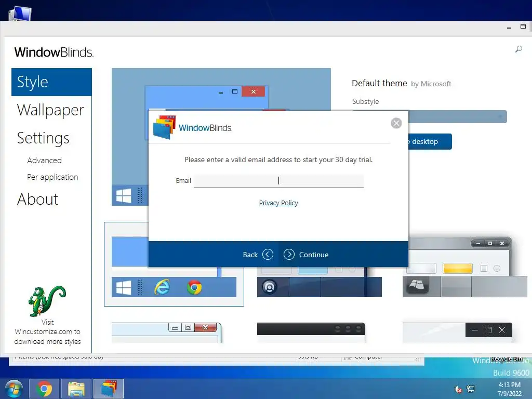The image size is (532, 399).
Task: Visit Wincustomize.com via the gecko mascot
Action: click(x=47, y=301)
